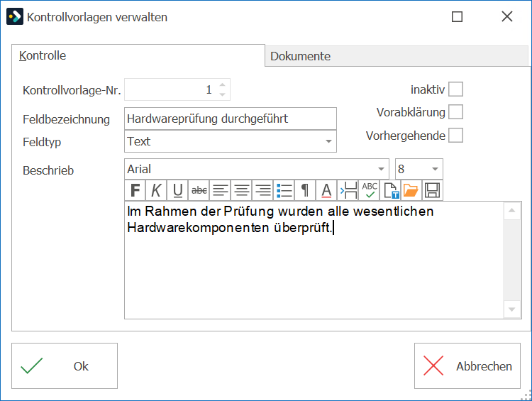Increase Kontrollvorlage-Nr. with up arrow
532x401 pixels.
(x=222, y=85)
